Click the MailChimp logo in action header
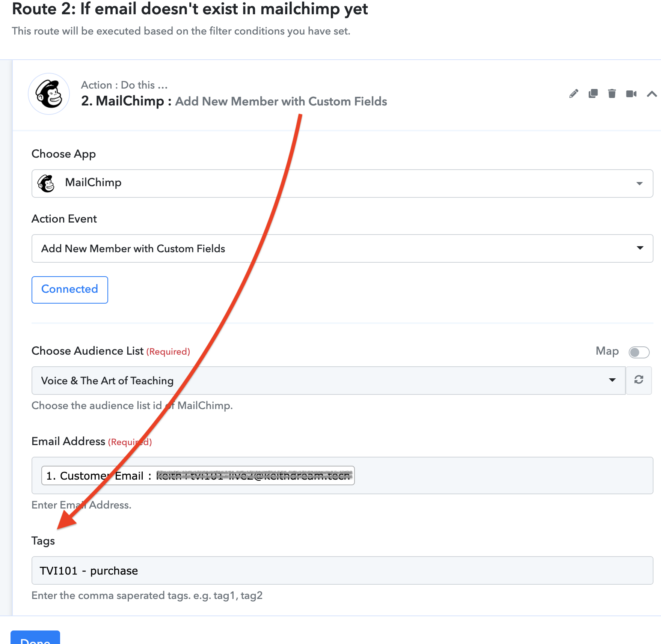 click(49, 94)
